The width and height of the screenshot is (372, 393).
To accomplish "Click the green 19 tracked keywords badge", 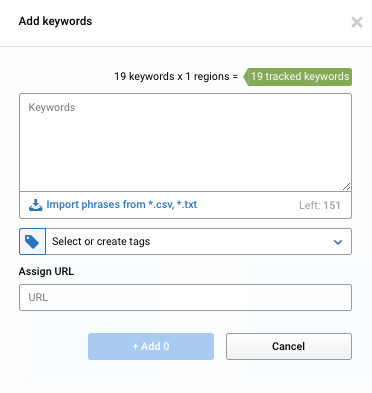I will 298,77.
